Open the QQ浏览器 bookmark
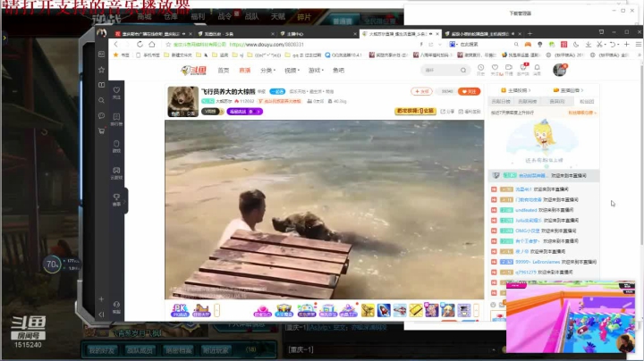This screenshot has width=644, height=361. tap(343, 55)
